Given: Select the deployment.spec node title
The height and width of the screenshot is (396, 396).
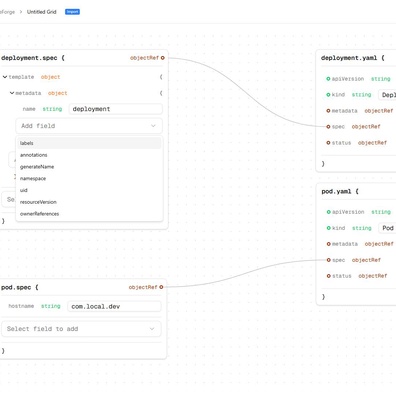Looking at the screenshot, I should click(29, 58).
